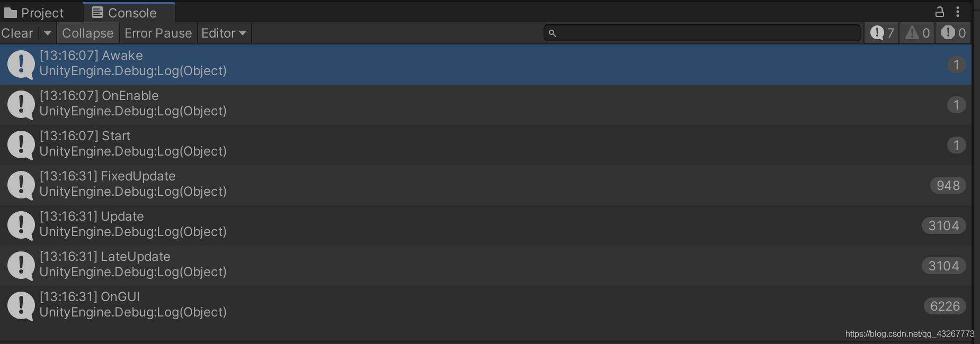Screen dimensions: 980x344
Task: Click the lock icon on console panel
Action: coord(939,12)
